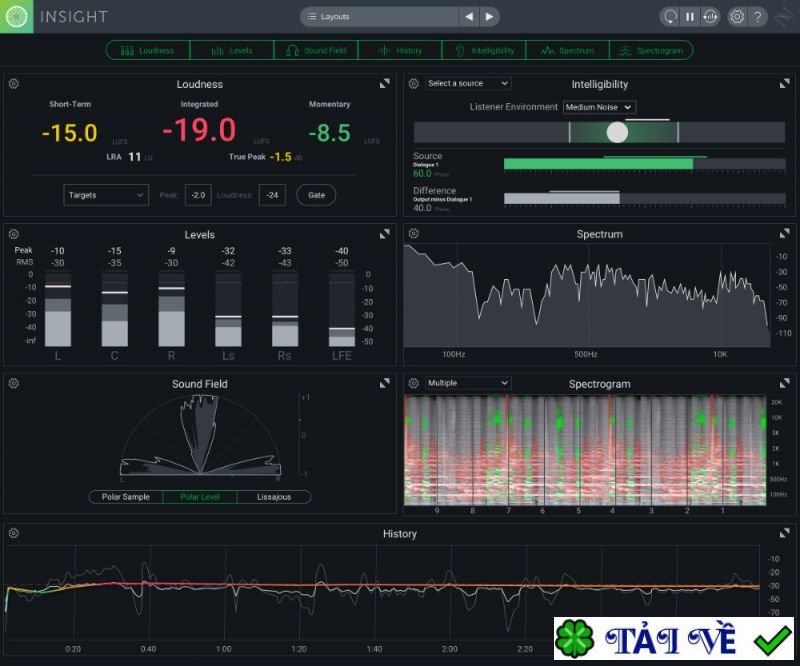Open the Targets dropdown in Loudness panel
Viewport: 800px width, 666px height.
coord(105,194)
